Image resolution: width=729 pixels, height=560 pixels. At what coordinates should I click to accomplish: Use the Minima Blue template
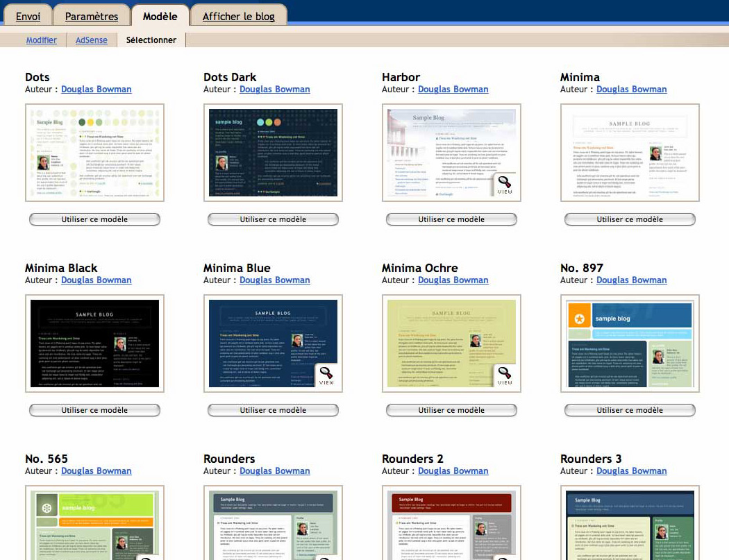tap(274, 410)
